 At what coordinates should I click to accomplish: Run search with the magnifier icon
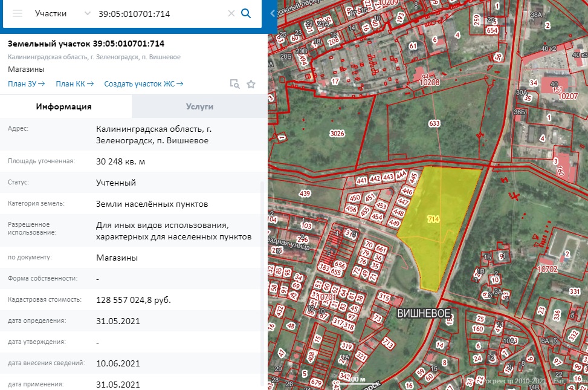click(x=246, y=13)
